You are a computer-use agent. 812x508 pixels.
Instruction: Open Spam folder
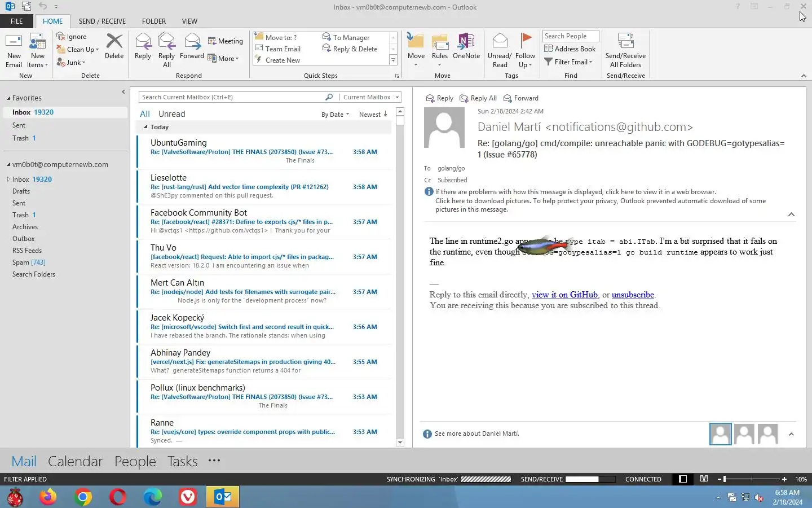(x=29, y=262)
